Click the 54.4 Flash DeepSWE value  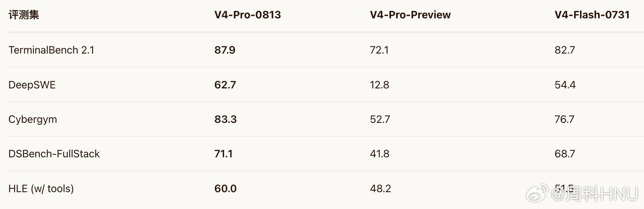pos(565,85)
